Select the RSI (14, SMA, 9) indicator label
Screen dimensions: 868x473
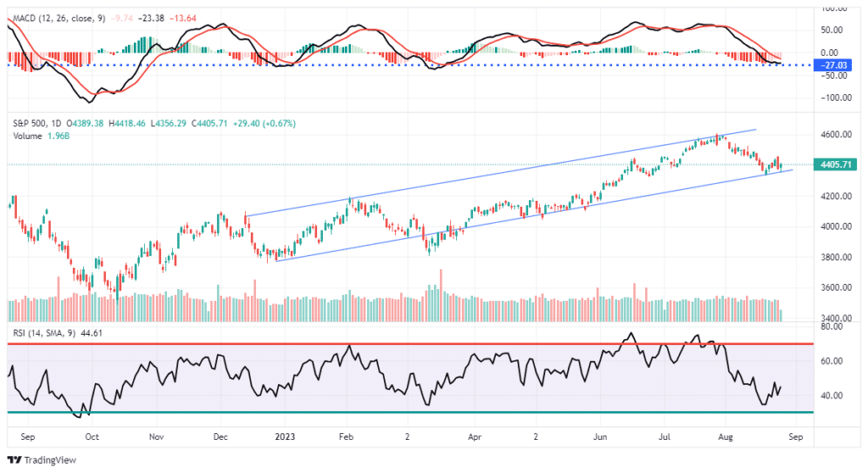[x=44, y=333]
